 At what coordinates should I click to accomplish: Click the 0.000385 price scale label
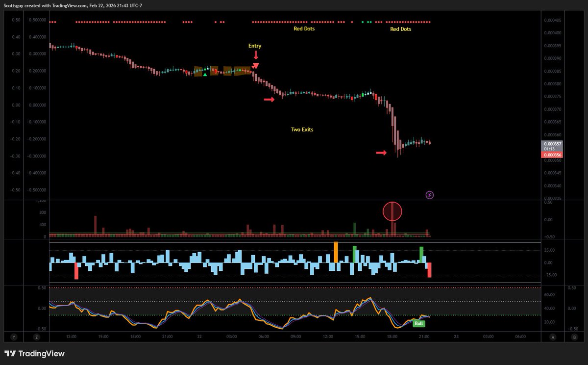click(x=552, y=71)
